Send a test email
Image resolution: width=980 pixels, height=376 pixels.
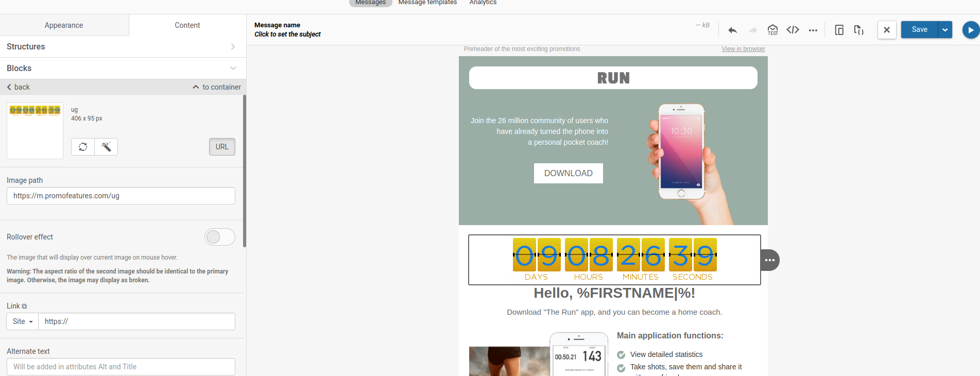pos(772,30)
